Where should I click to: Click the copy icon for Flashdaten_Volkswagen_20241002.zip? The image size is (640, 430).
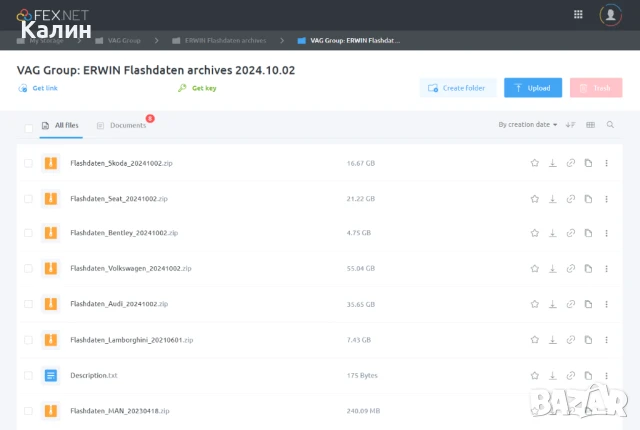coord(588,268)
